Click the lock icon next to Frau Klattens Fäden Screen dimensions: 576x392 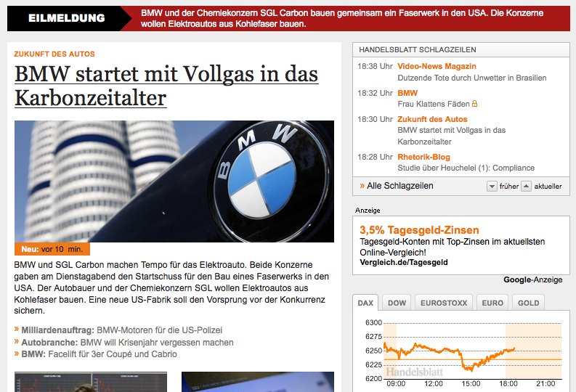tap(474, 104)
